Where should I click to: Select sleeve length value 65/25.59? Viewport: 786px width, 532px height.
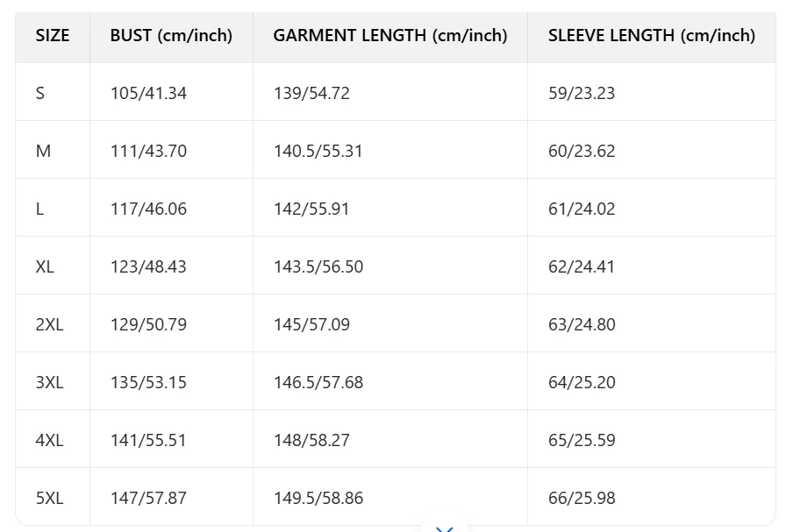click(x=582, y=440)
